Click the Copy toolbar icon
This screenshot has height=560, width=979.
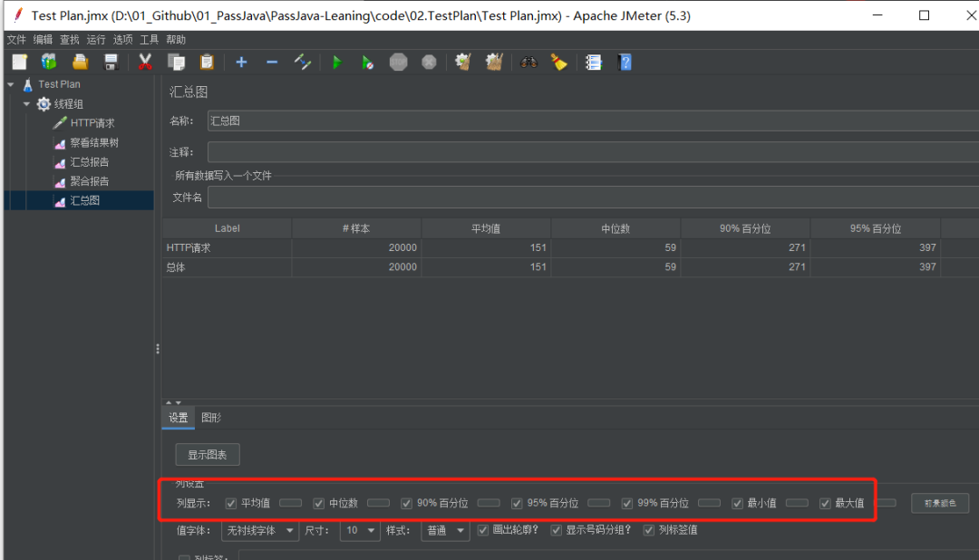coord(176,63)
